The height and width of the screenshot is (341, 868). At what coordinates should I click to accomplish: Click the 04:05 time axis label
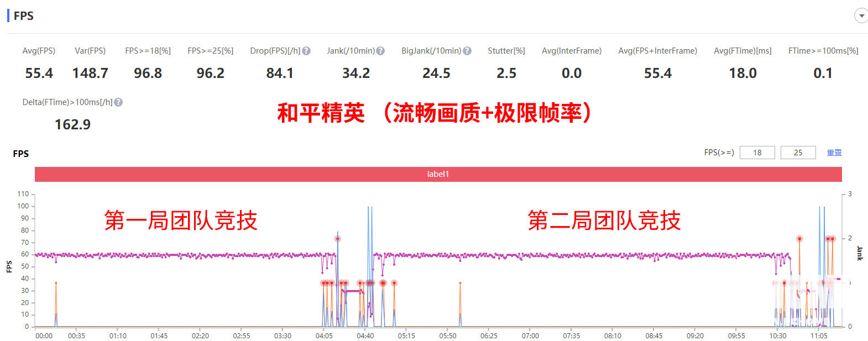(x=324, y=335)
